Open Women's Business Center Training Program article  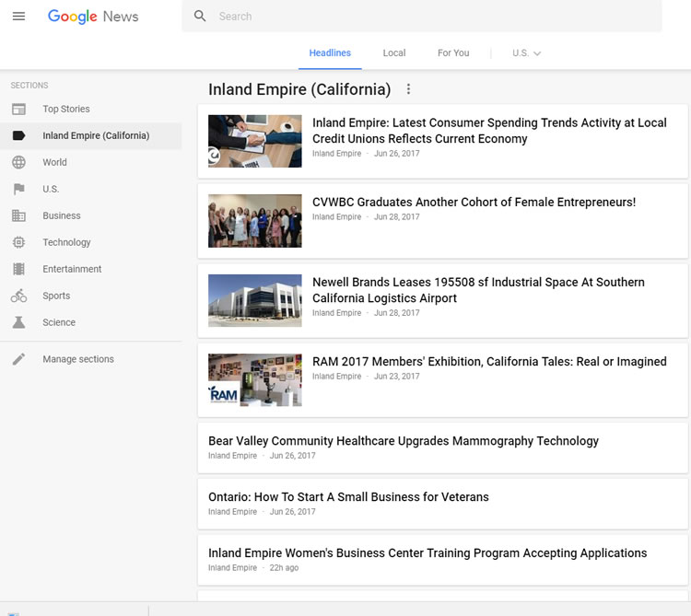[x=427, y=553]
